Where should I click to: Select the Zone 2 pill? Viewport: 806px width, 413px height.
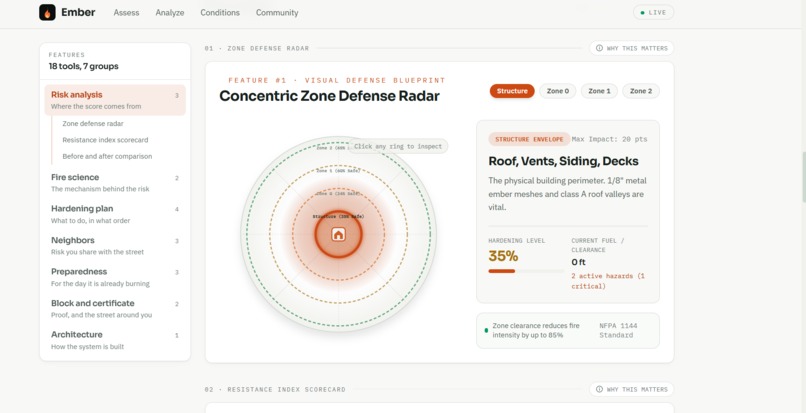click(x=641, y=91)
